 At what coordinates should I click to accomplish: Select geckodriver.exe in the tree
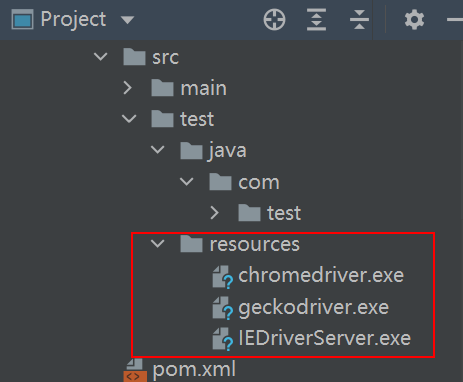pyautogui.click(x=314, y=307)
